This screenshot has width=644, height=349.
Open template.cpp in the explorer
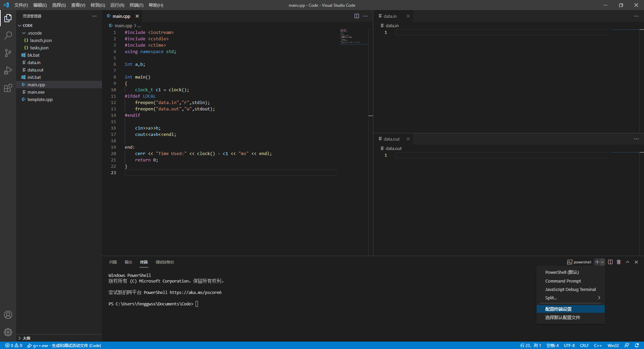point(40,99)
